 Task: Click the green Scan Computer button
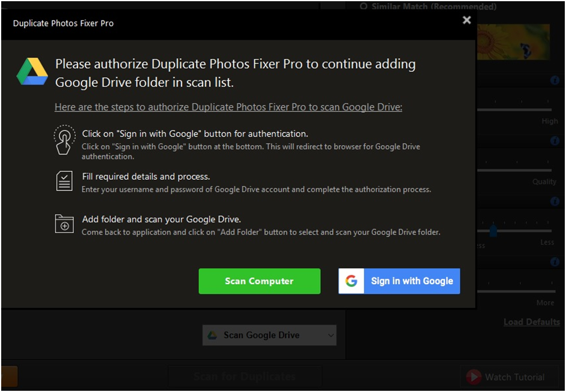point(259,281)
